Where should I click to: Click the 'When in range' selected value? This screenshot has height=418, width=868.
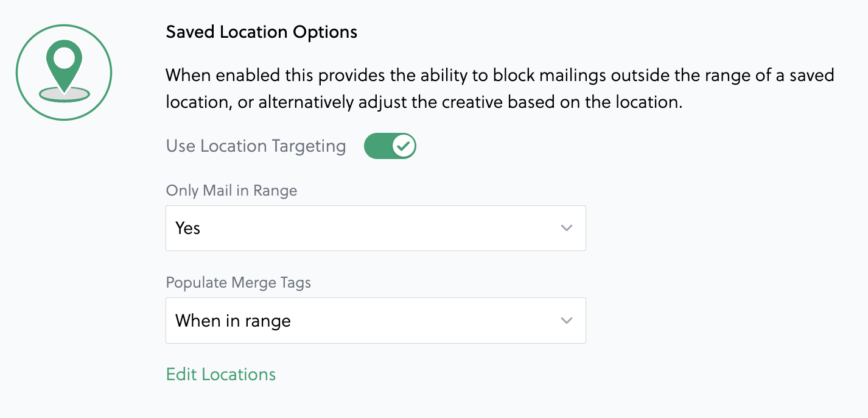point(233,321)
